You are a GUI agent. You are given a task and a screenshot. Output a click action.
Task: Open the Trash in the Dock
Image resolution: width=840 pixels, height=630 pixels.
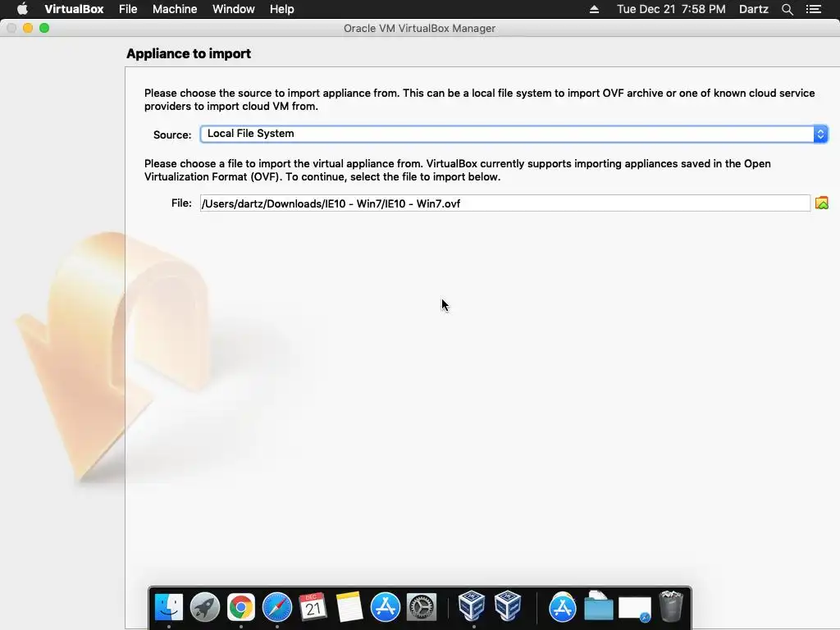(x=671, y=606)
